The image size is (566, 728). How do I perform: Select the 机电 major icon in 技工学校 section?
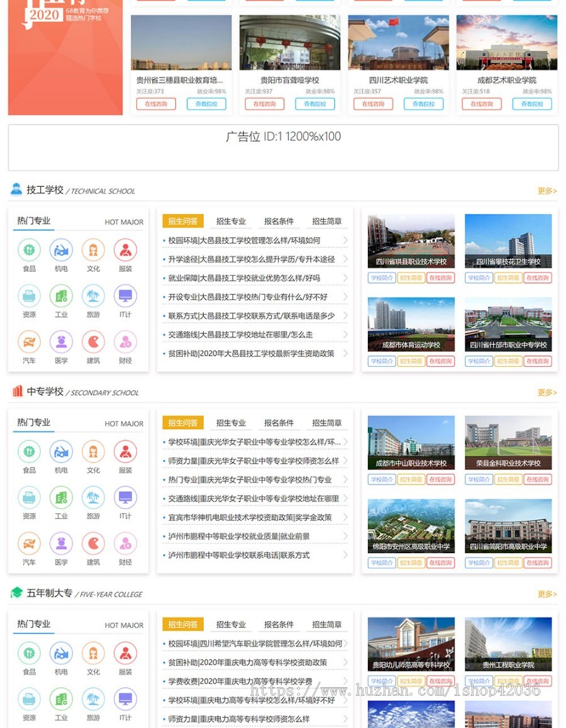pyautogui.click(x=61, y=250)
